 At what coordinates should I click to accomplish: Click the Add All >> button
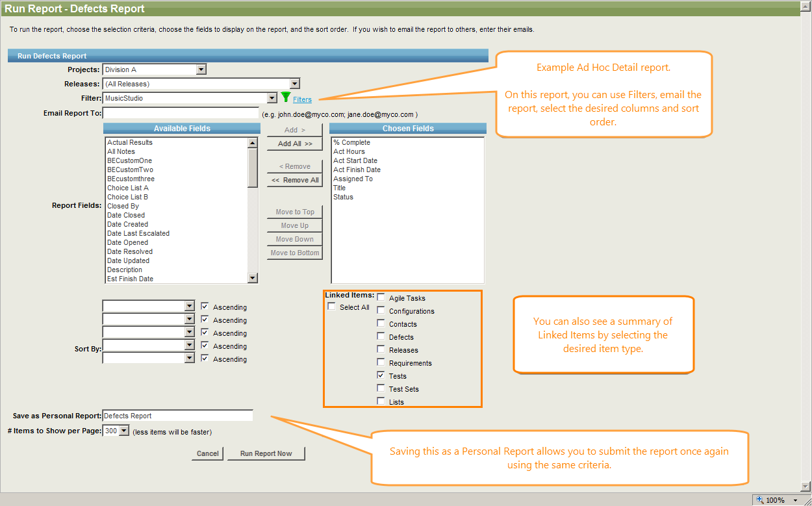click(x=295, y=144)
